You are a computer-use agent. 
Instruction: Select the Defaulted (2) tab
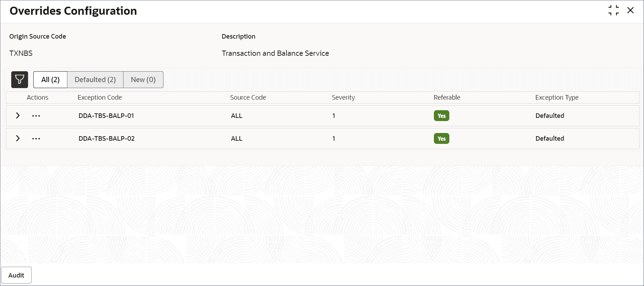pos(95,80)
